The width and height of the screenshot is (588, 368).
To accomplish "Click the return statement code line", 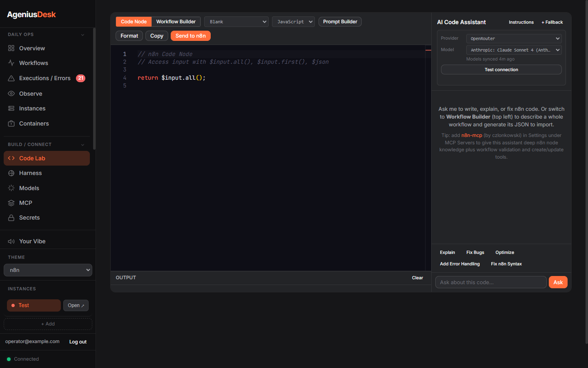I will pos(171,78).
